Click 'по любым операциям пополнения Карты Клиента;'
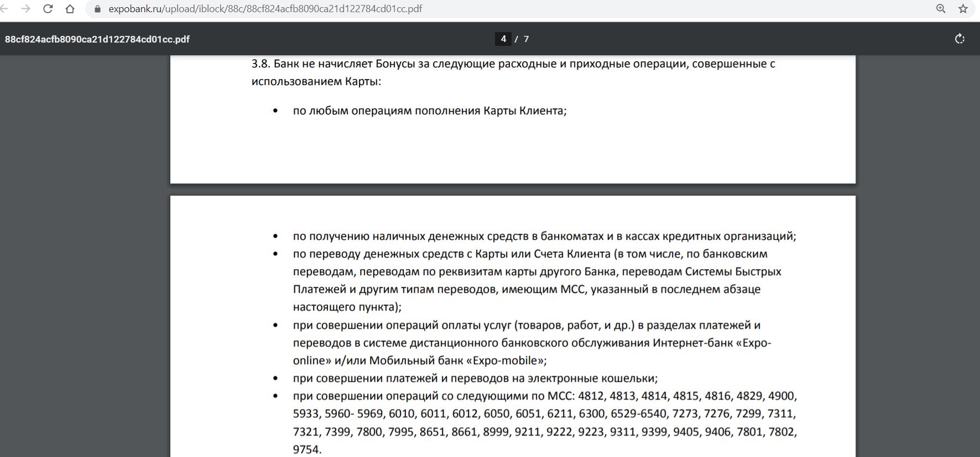Viewport: 980px width, 457px height. tap(430, 111)
